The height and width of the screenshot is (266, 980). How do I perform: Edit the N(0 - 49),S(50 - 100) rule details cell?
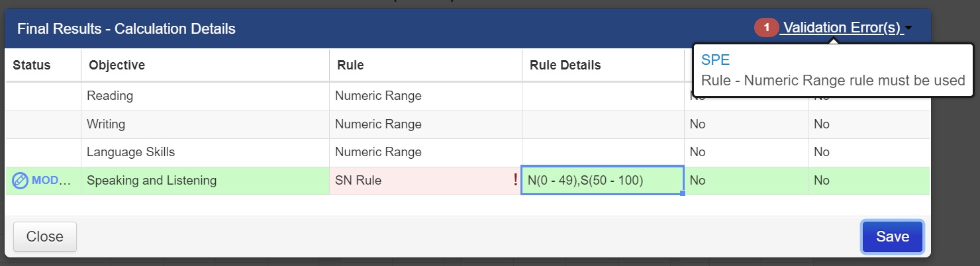[x=603, y=181]
